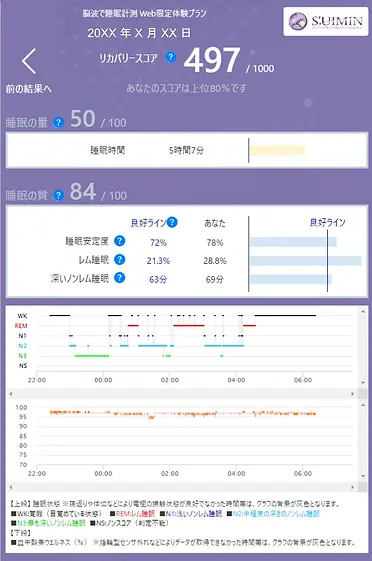The image size is (372, 561).
Task: Click the sleep quality score 84
Action: pyautogui.click(x=83, y=192)
